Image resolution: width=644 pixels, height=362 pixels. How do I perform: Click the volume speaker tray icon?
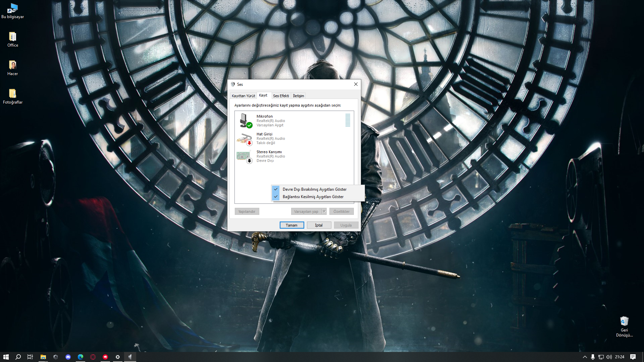[609, 357]
